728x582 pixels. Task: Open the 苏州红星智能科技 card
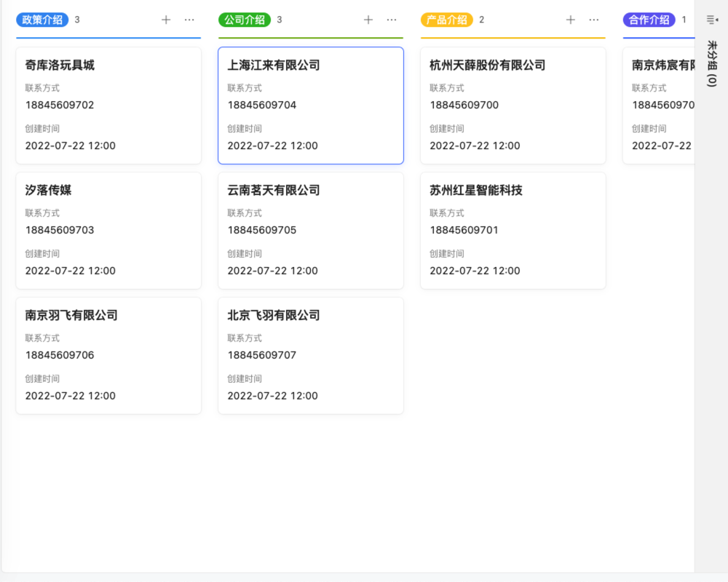point(513,231)
